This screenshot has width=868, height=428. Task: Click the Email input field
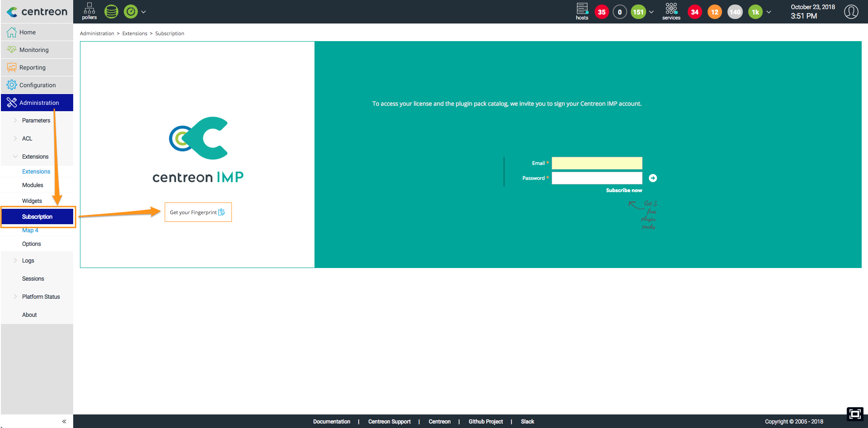coord(597,163)
